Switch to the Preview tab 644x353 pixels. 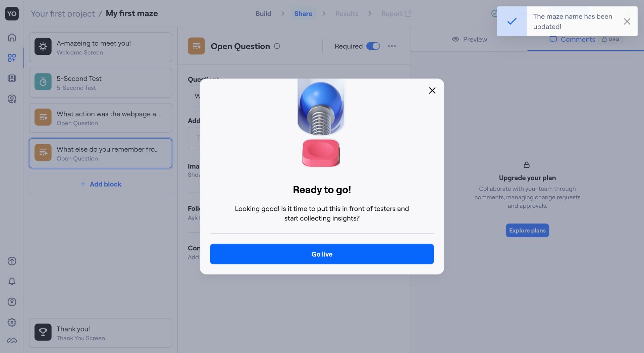469,39
